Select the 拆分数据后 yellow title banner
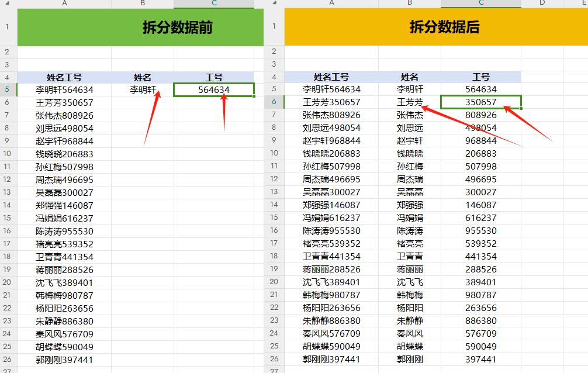 436,27
